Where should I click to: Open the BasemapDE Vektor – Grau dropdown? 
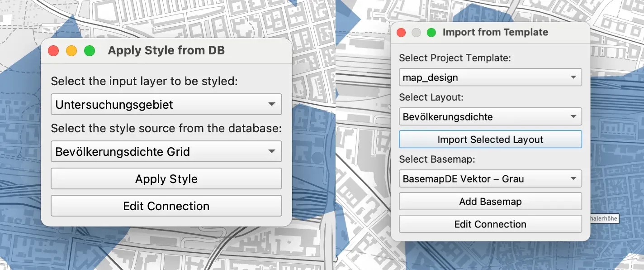coord(490,179)
